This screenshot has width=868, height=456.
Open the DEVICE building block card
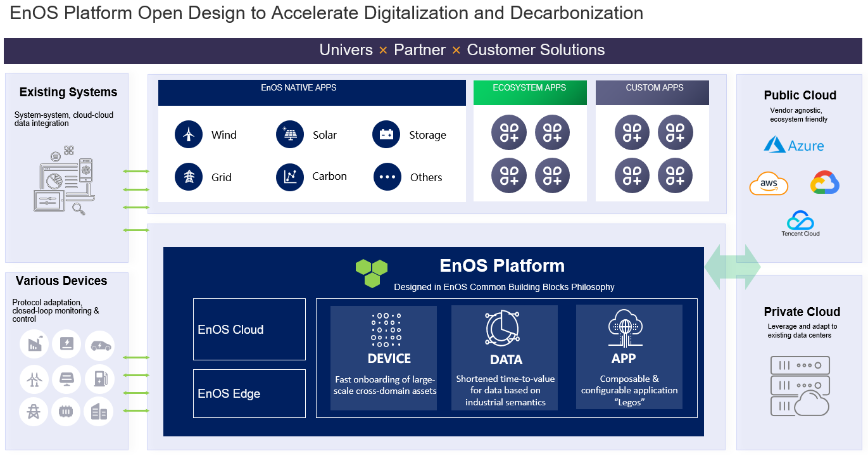click(384, 358)
